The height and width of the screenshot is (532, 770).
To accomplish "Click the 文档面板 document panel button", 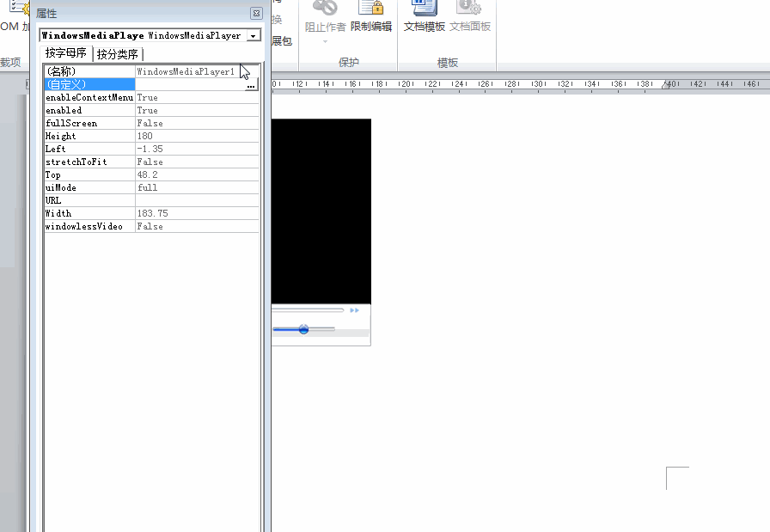I will click(x=470, y=17).
